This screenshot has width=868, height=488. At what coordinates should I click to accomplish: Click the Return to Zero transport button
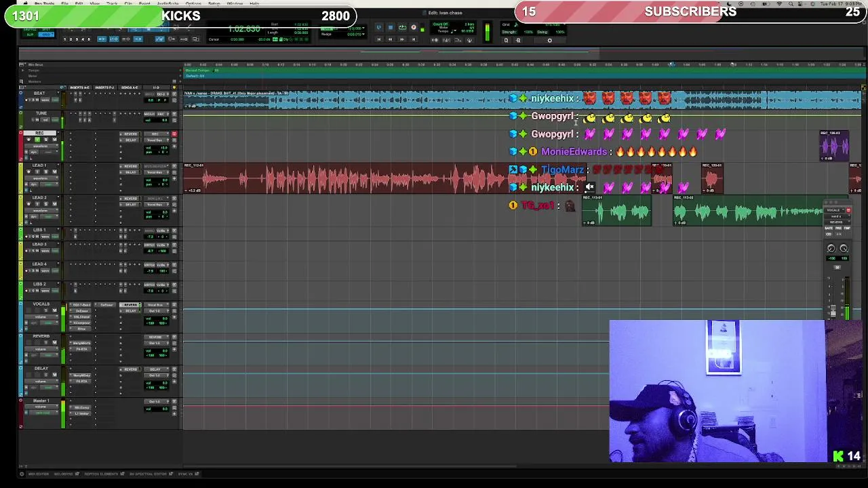(x=379, y=39)
